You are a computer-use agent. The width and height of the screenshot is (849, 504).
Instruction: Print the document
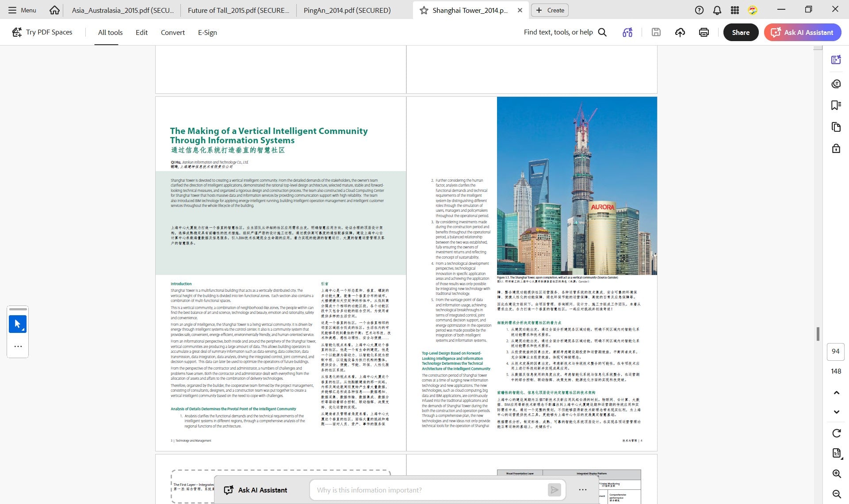click(x=704, y=32)
